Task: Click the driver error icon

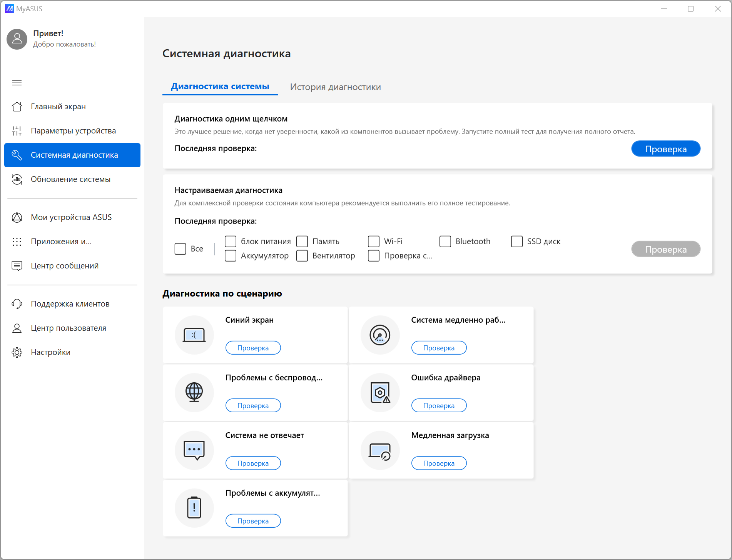Action: 380,393
